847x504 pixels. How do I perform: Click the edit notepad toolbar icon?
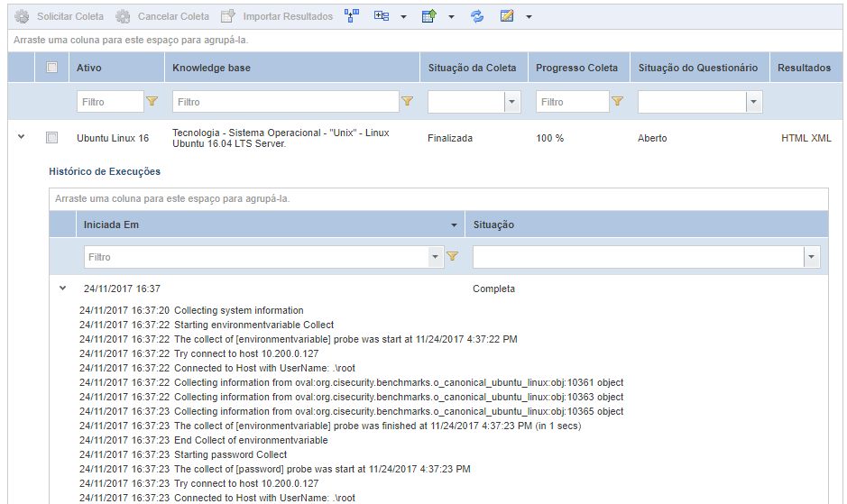(507, 16)
